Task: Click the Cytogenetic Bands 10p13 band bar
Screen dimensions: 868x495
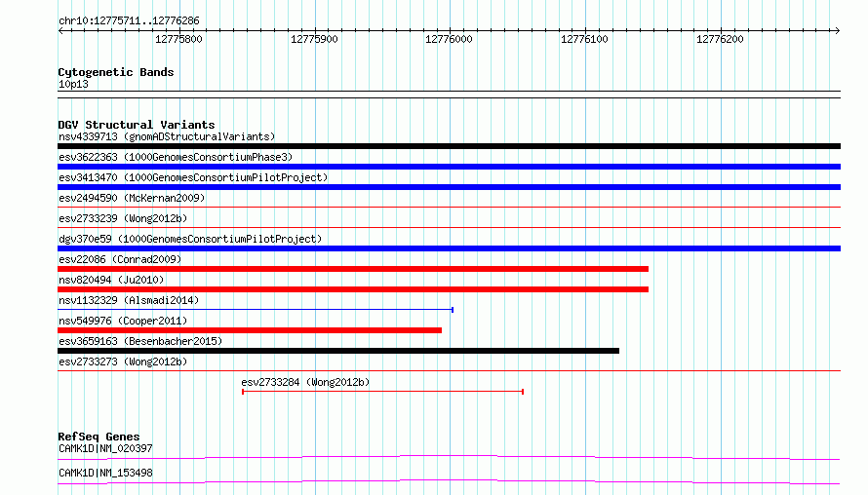Action: [x=449, y=95]
